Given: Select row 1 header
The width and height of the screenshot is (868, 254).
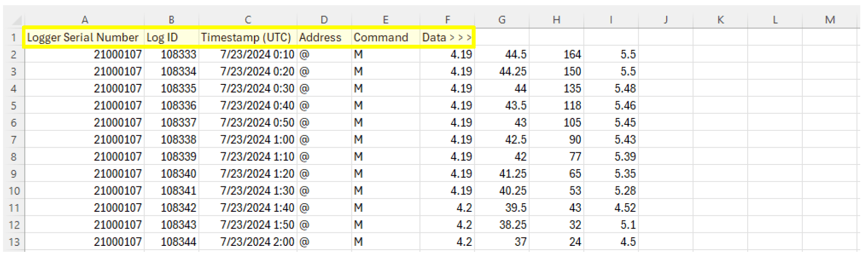Looking at the screenshot, I should pyautogui.click(x=14, y=37).
